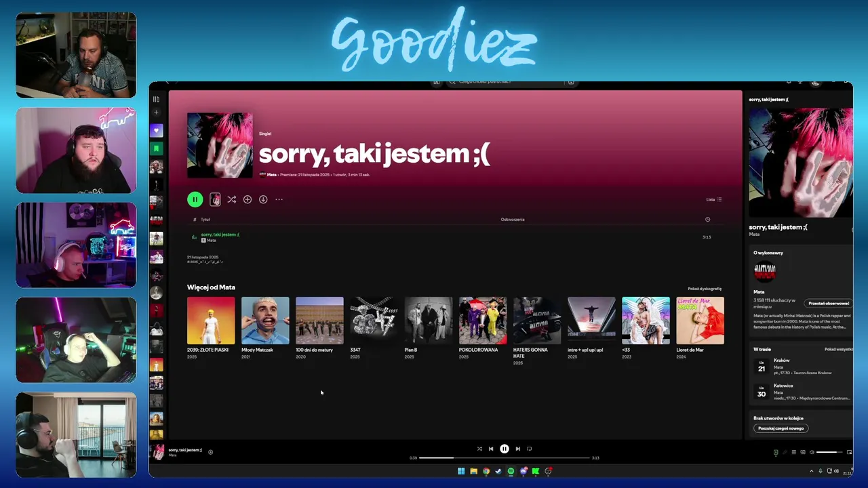This screenshot has width=868, height=488.
Task: Expand the system tray hidden icons chevron
Action: (x=812, y=471)
